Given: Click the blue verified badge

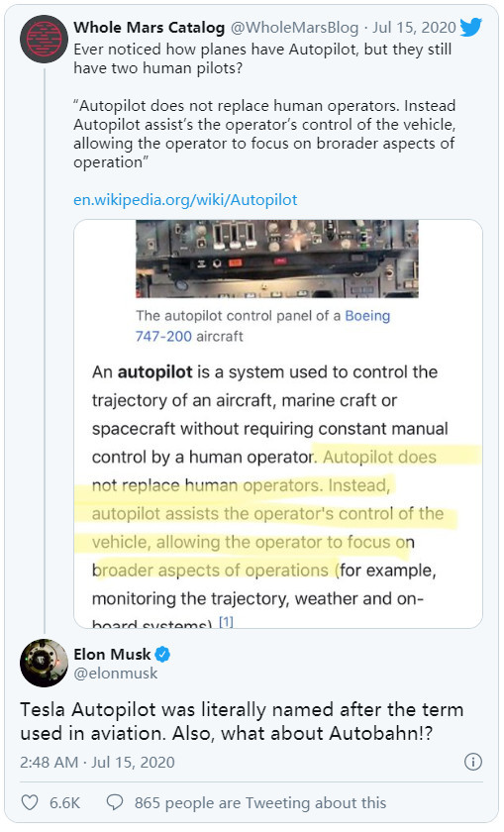Looking at the screenshot, I should pyautogui.click(x=162, y=655).
